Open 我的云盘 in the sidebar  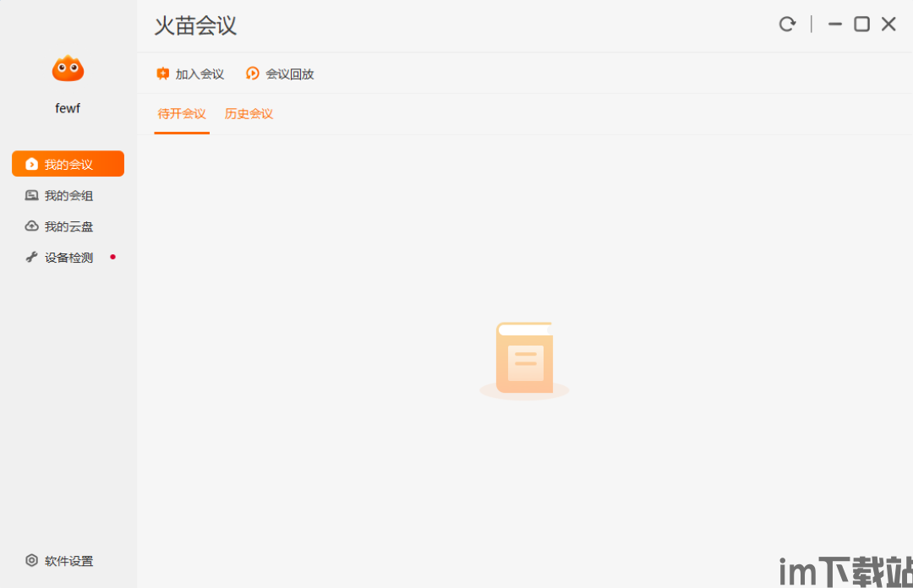coord(68,226)
